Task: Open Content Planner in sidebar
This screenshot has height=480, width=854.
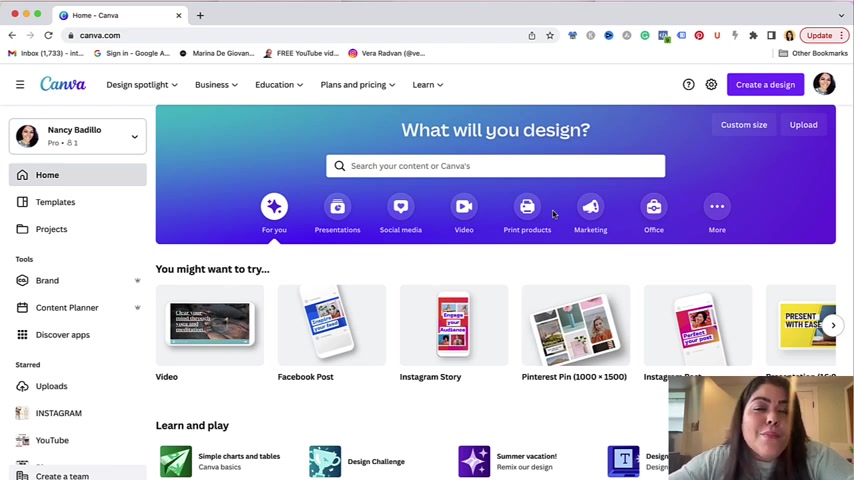Action: (x=77, y=307)
